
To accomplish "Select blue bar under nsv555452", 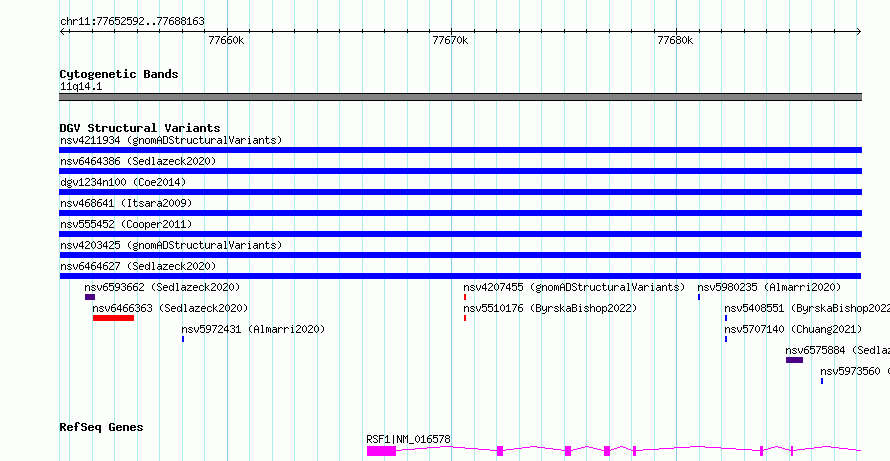I will point(460,234).
